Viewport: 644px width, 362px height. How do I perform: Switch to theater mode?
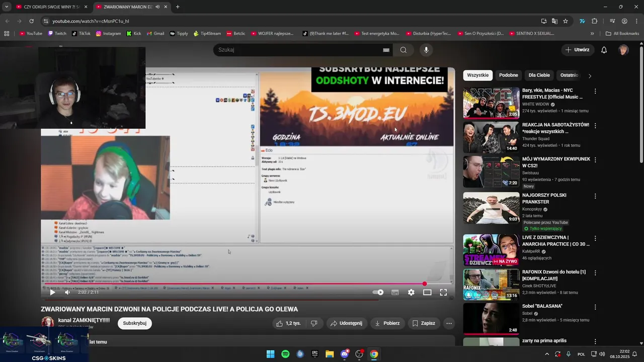click(x=427, y=292)
